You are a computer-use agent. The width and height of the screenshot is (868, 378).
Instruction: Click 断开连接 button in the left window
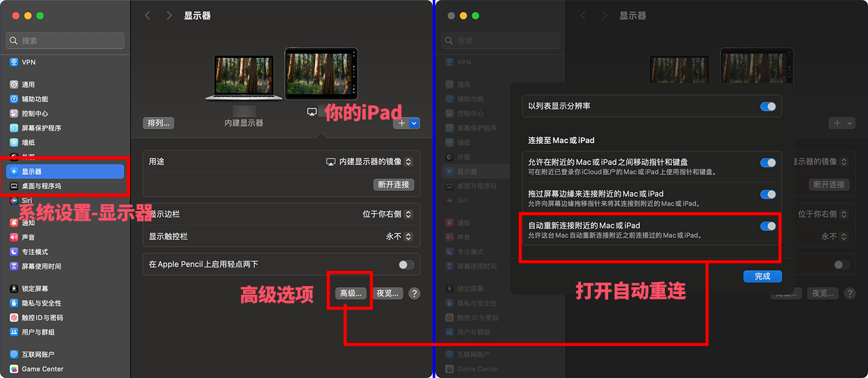point(393,184)
